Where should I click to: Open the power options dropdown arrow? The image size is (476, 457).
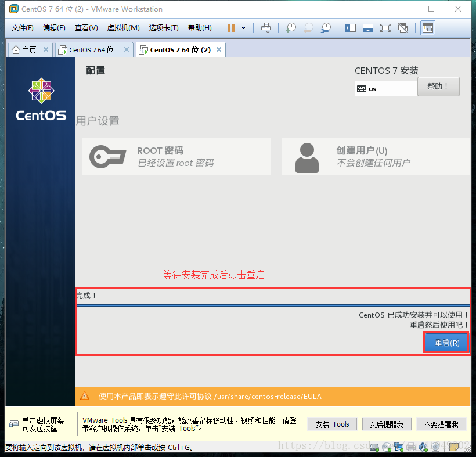tap(243, 28)
